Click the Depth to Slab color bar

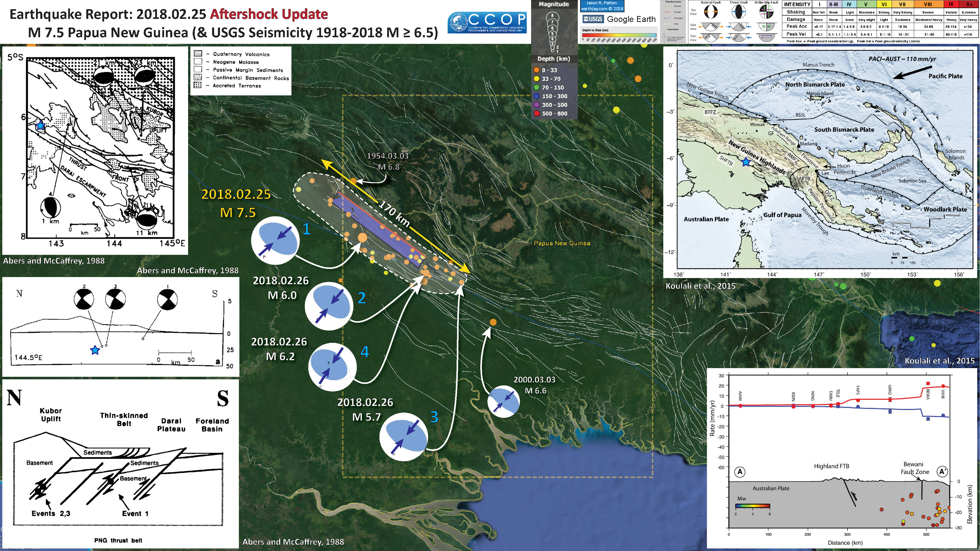(619, 35)
